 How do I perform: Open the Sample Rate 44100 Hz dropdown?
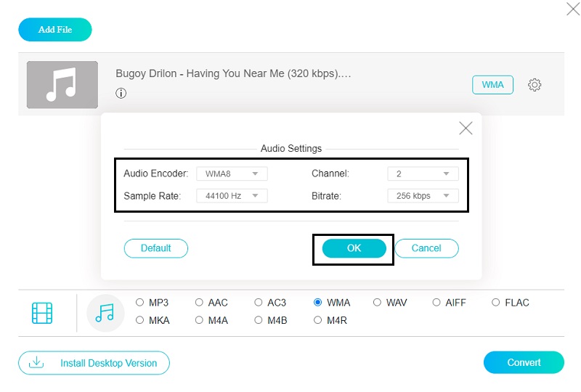(232, 195)
